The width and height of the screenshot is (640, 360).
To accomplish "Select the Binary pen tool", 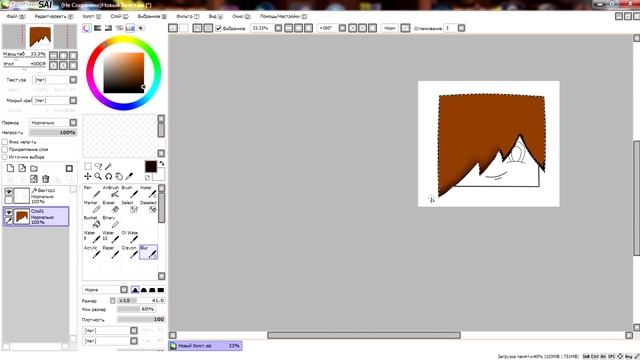I will 111,222.
